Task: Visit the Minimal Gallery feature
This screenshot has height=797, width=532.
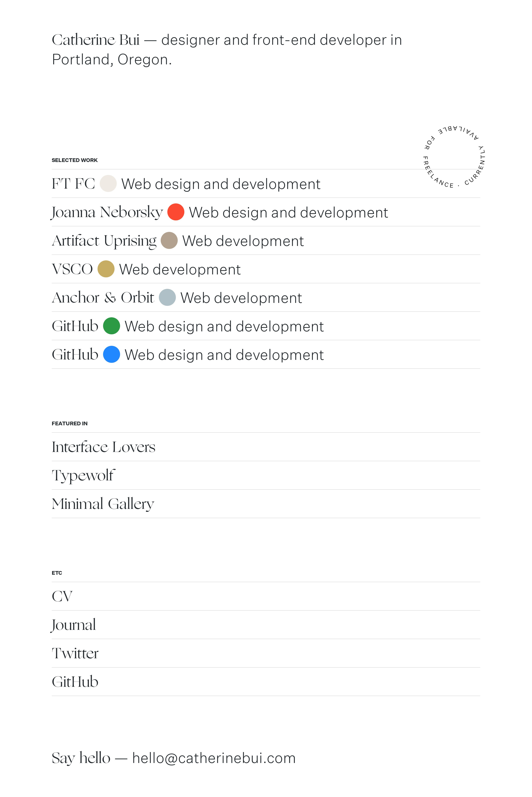Action: point(103,504)
